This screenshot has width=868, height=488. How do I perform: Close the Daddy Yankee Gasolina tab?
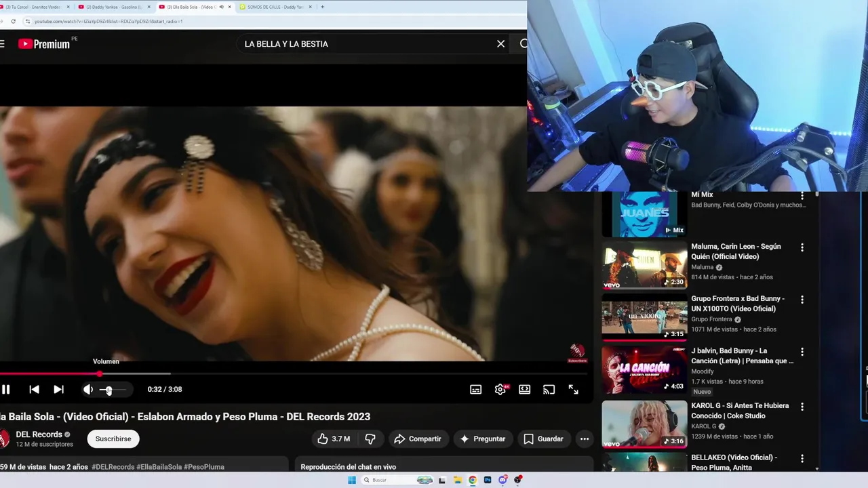pyautogui.click(x=148, y=7)
